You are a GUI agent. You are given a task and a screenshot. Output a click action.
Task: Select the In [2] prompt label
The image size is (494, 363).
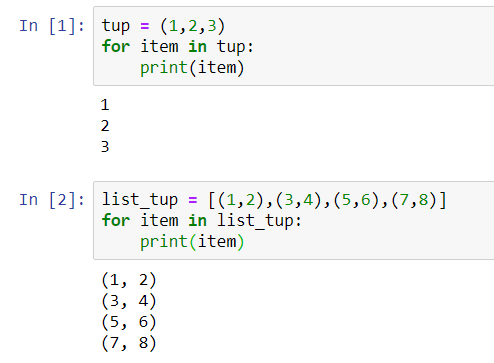52,200
